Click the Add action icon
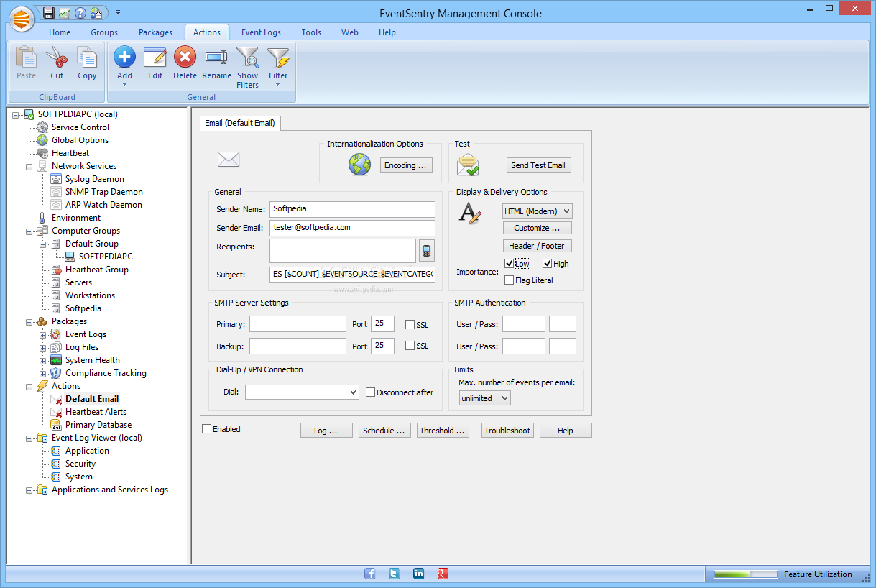The height and width of the screenshot is (588, 876). 124,57
